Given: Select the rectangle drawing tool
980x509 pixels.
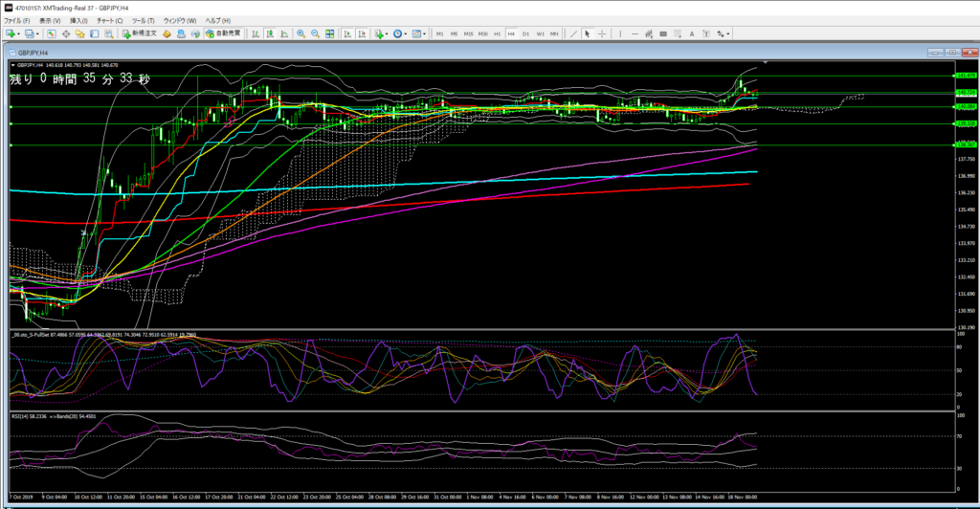Looking at the screenshot, I should point(663,33).
